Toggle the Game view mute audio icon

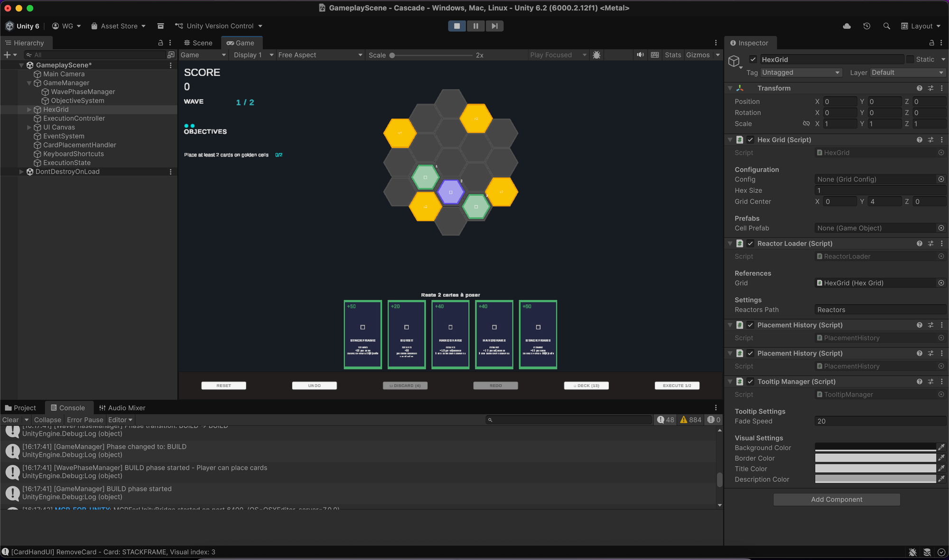point(640,55)
